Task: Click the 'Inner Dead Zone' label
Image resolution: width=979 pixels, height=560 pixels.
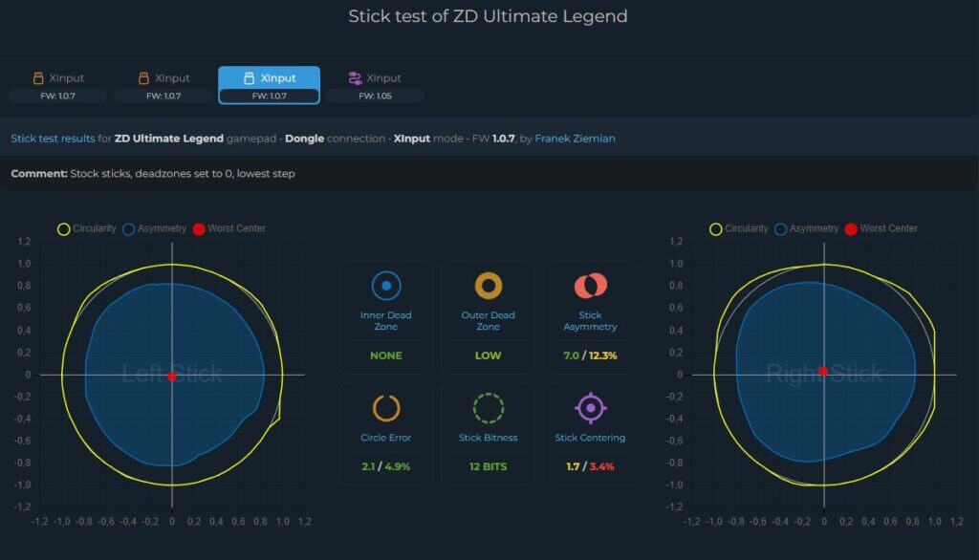Action: pyautogui.click(x=386, y=321)
